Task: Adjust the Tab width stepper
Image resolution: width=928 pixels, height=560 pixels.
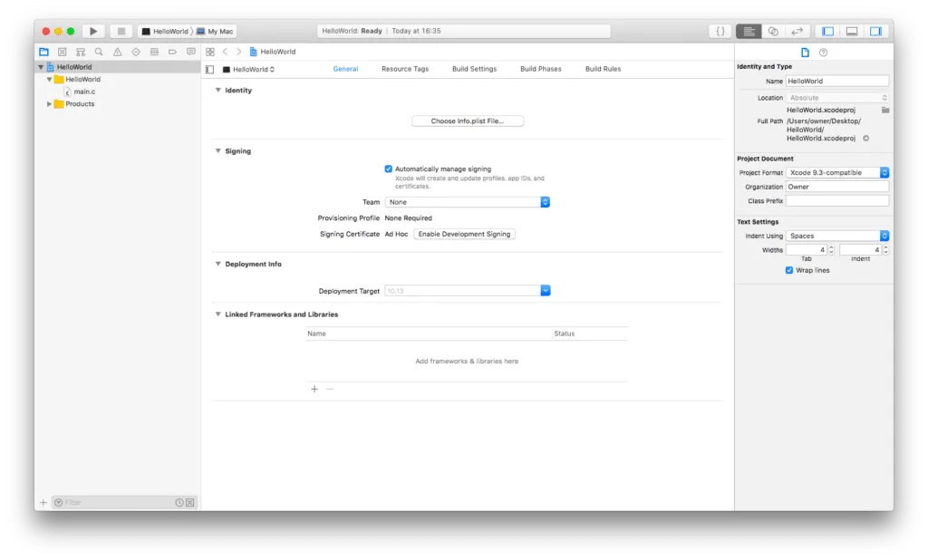Action: [831, 250]
